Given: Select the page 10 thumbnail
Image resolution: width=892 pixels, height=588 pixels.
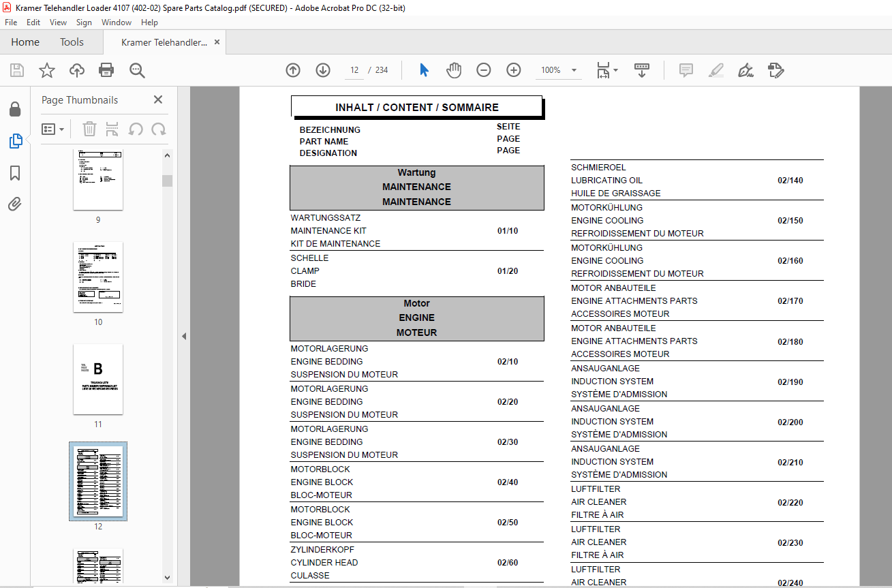Looking at the screenshot, I should point(98,277).
